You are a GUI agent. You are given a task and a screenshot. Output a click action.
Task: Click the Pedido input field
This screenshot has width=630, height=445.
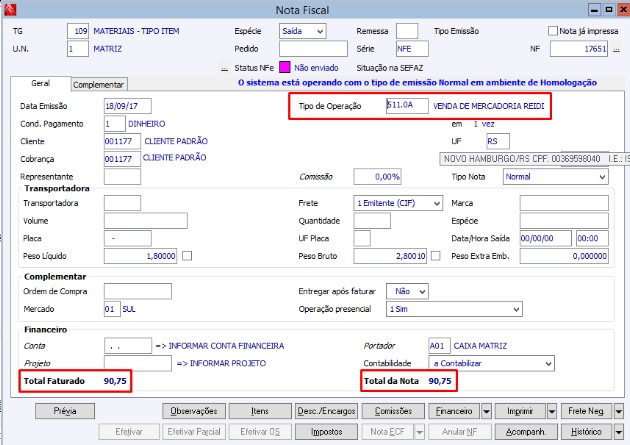pos(313,49)
